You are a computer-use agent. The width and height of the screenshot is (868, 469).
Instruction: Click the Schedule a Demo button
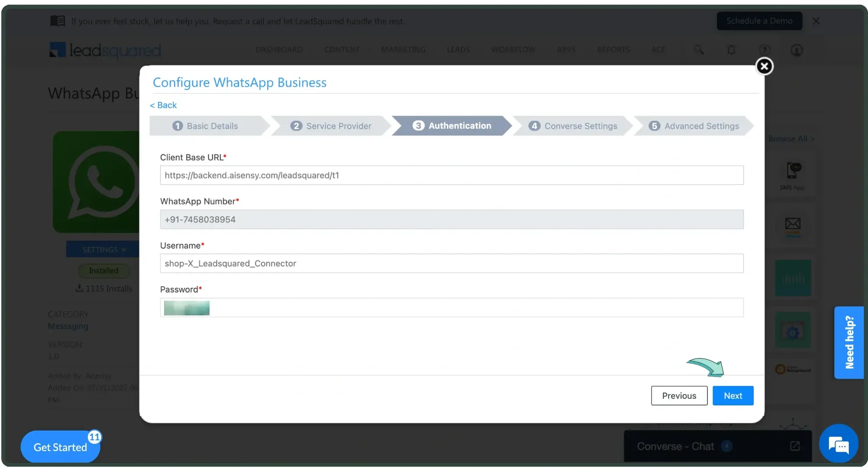(759, 20)
